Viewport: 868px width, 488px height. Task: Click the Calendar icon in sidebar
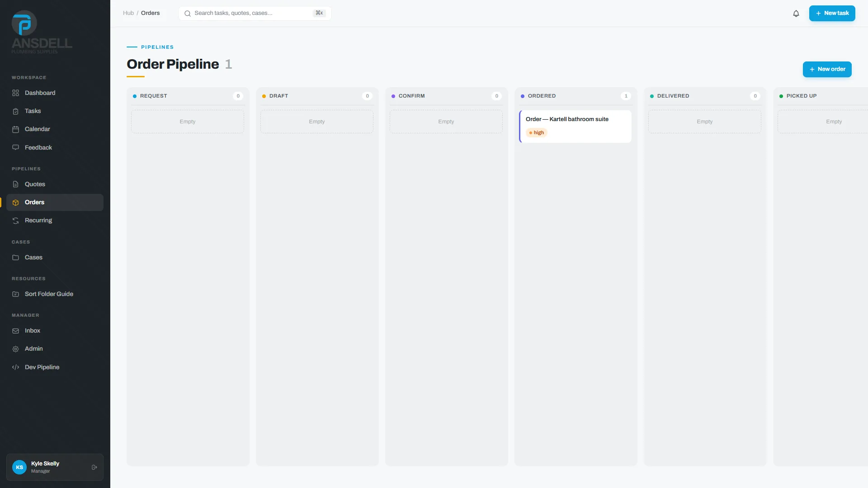(x=15, y=129)
